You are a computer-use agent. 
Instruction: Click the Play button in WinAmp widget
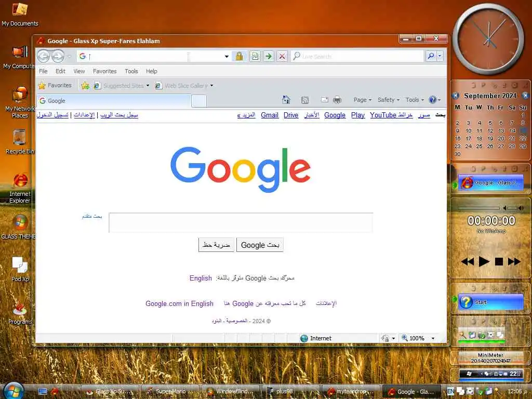484,262
